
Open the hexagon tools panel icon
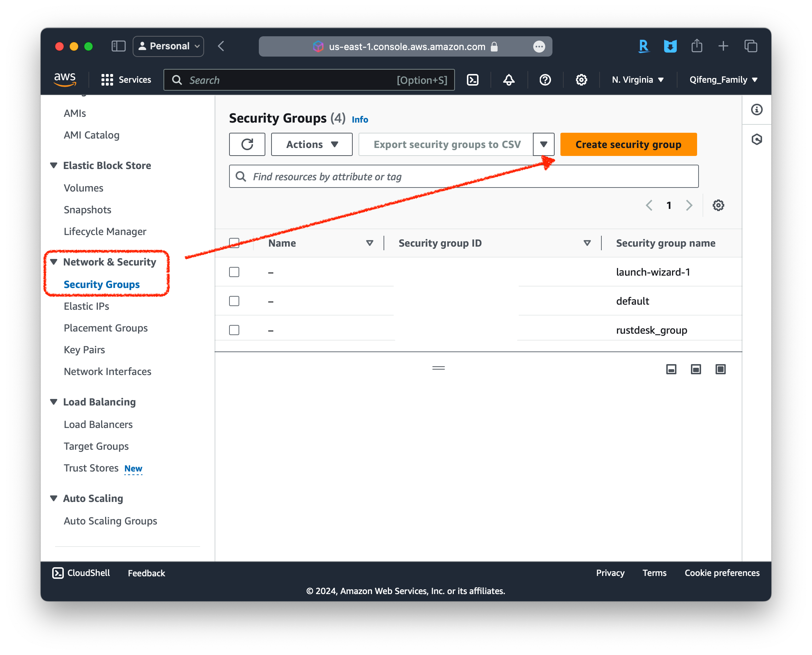point(757,139)
